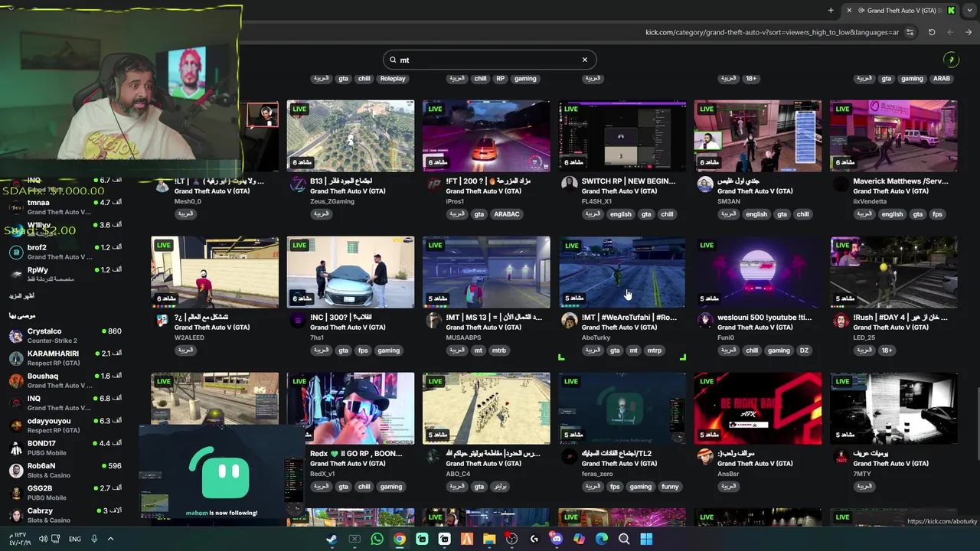Open the LED_25 channel link

coord(864,337)
